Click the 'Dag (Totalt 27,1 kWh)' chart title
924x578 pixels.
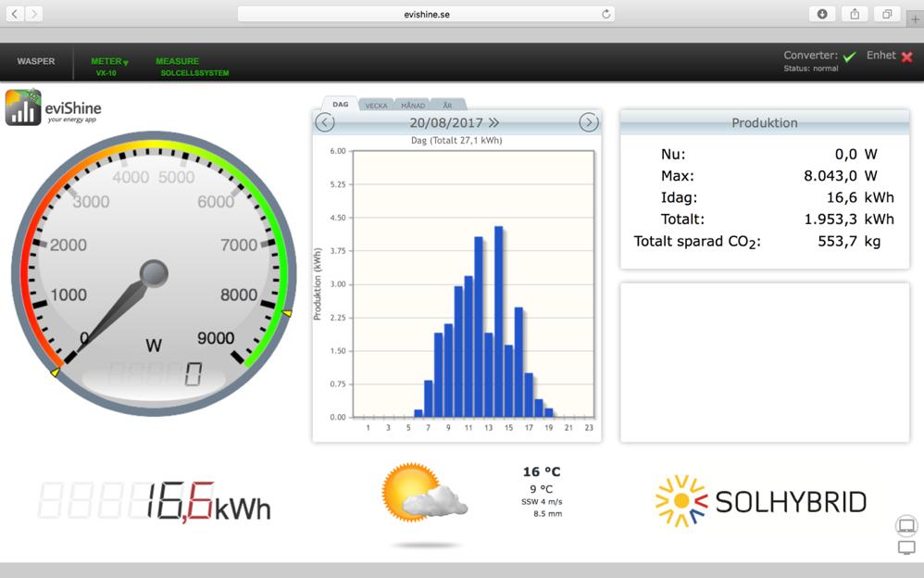pos(456,141)
